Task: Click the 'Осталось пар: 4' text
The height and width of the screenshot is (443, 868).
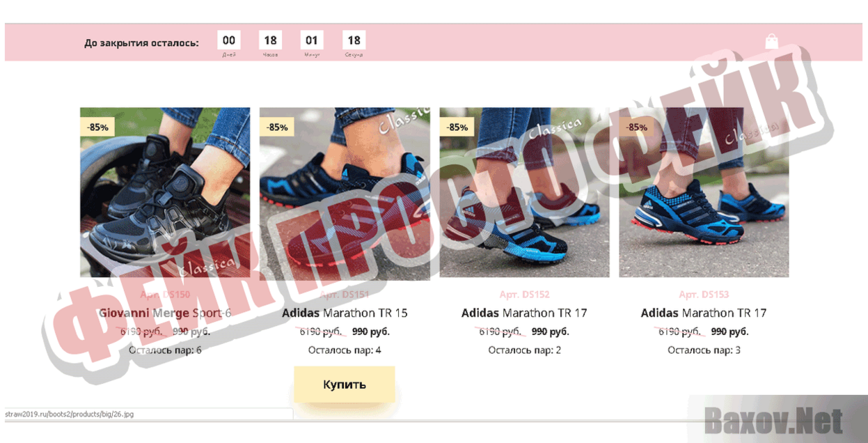Action: pyautogui.click(x=345, y=350)
